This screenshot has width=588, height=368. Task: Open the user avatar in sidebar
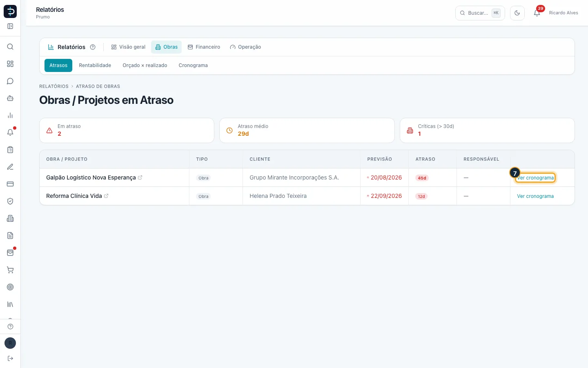tap(10, 343)
